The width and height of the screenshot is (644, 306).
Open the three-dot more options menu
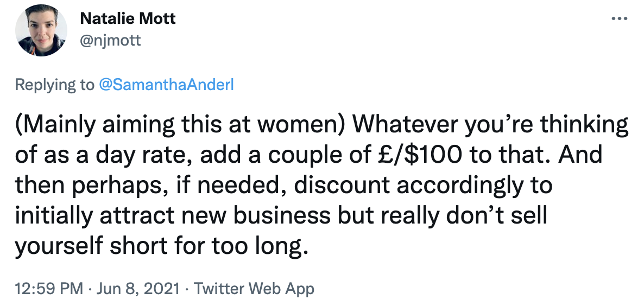pos(620,18)
